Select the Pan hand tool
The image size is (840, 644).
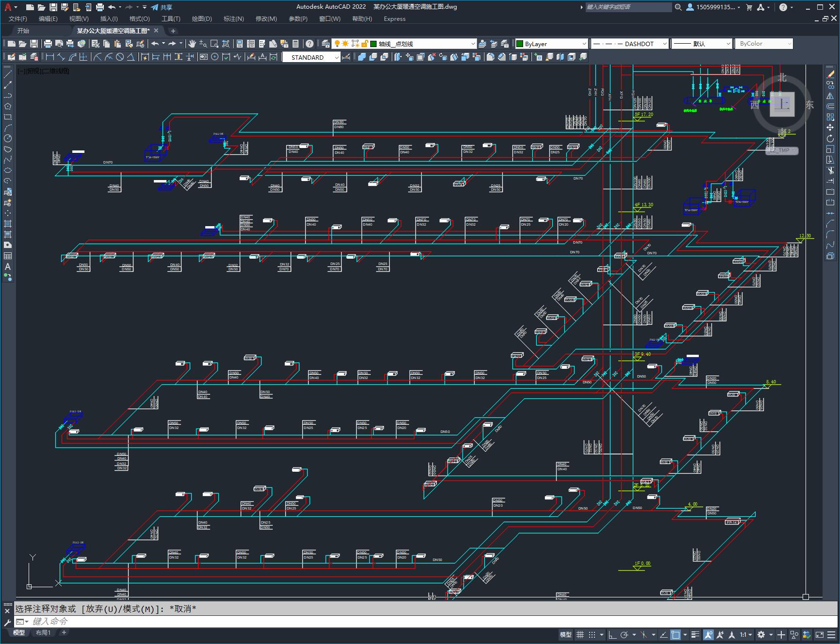tap(192, 44)
